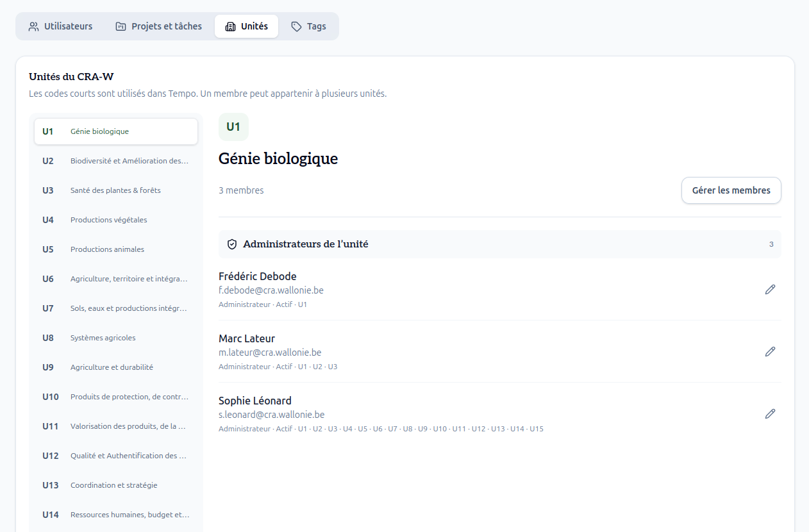
Task: Go to the Tags tab
Action: [x=308, y=26]
